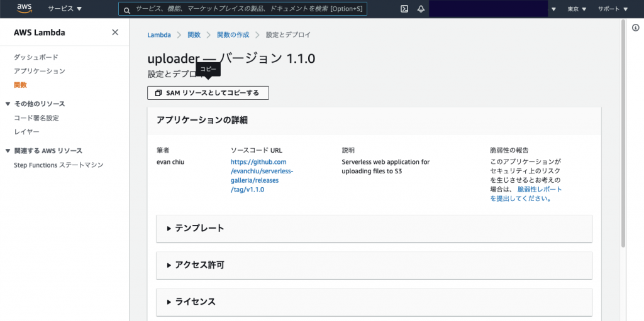
Task: Open アプリケーション in sidebar
Action: [40, 71]
